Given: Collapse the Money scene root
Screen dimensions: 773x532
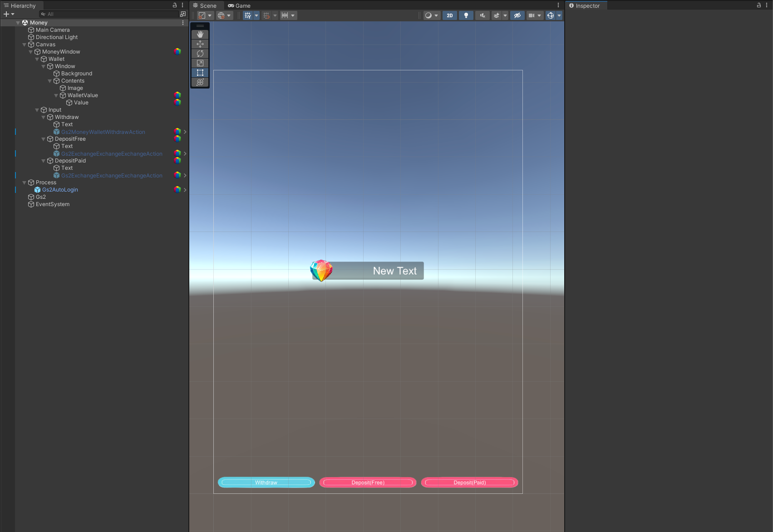Looking at the screenshot, I should (x=18, y=23).
